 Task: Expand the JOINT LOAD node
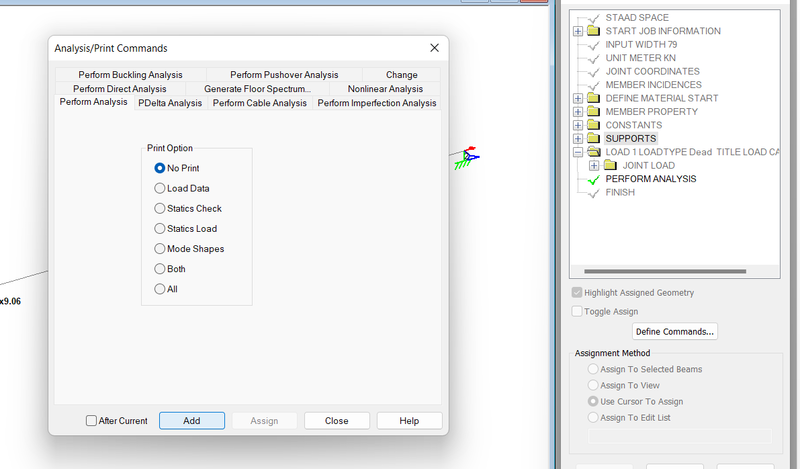[594, 165]
